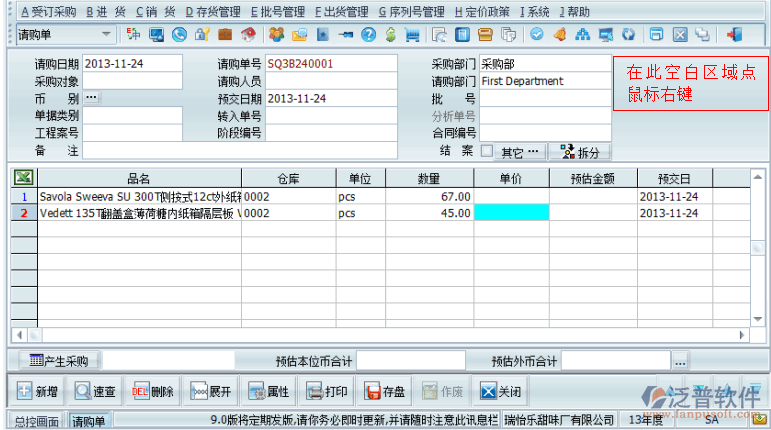The height and width of the screenshot is (430, 771).
Task: Click the green dollar sign icon
Action: 390,34
